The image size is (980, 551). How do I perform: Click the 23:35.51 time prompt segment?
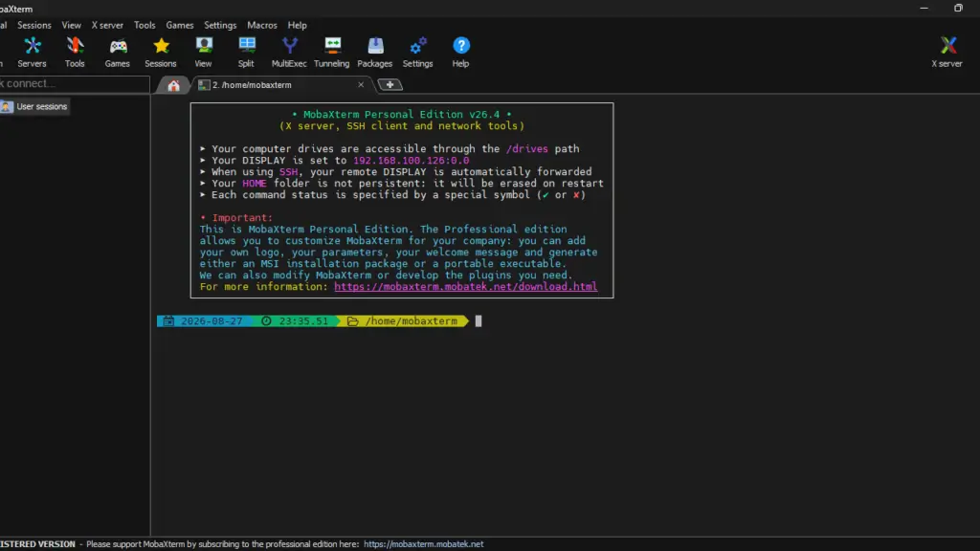[x=297, y=321]
